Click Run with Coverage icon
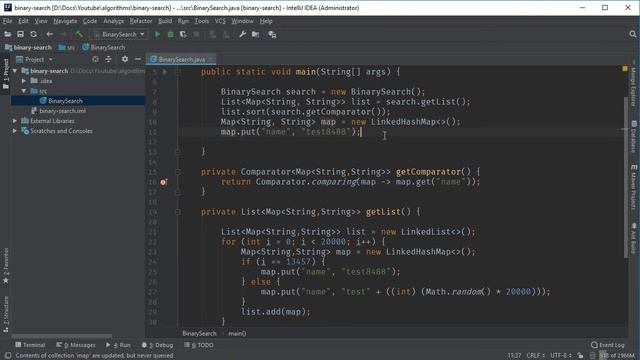 [x=183, y=34]
